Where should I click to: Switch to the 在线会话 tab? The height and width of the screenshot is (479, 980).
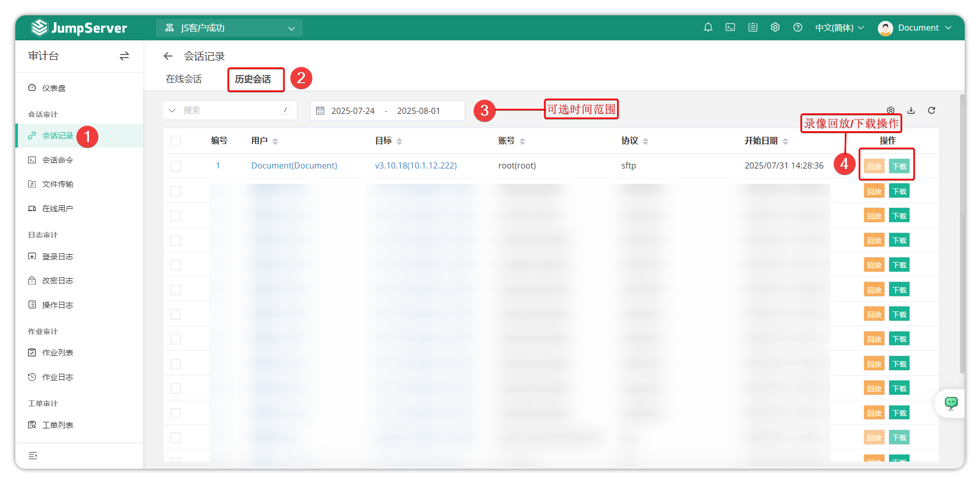184,79
